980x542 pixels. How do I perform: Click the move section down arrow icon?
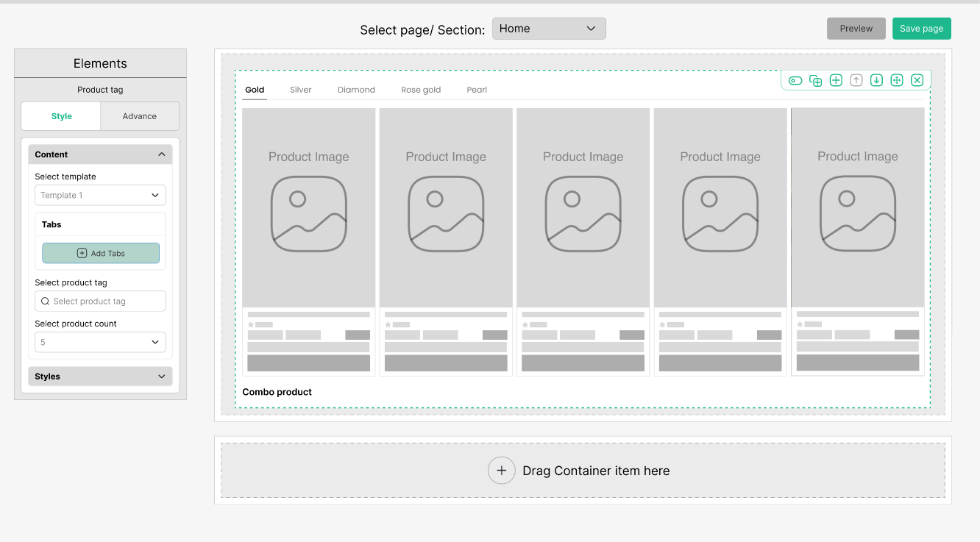click(876, 81)
